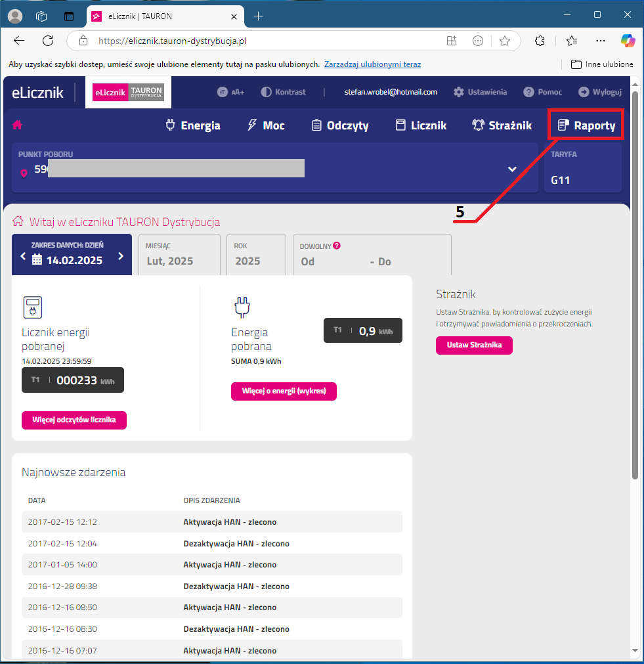Open Pomoc help
The image size is (644, 664).
543,92
